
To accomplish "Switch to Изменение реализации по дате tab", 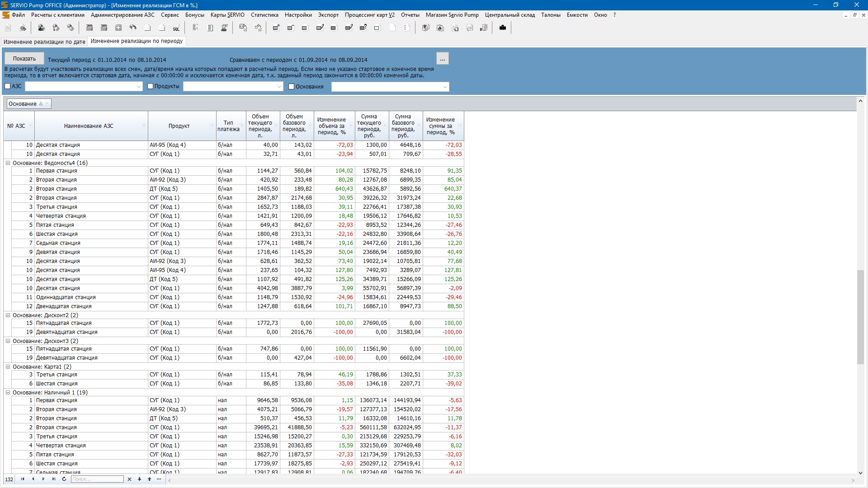I will [44, 42].
